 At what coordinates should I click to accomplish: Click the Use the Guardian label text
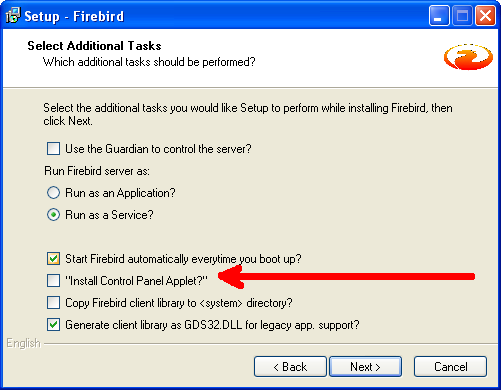coord(158,149)
